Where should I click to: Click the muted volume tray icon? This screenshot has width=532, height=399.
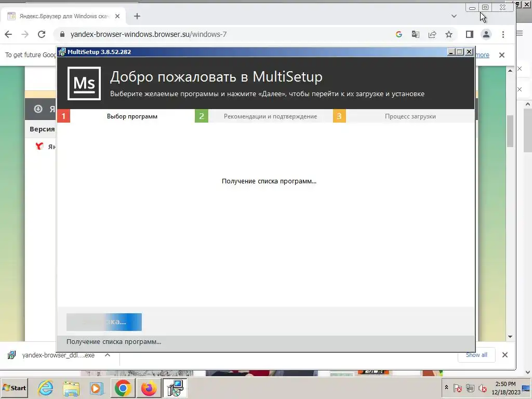click(x=482, y=388)
